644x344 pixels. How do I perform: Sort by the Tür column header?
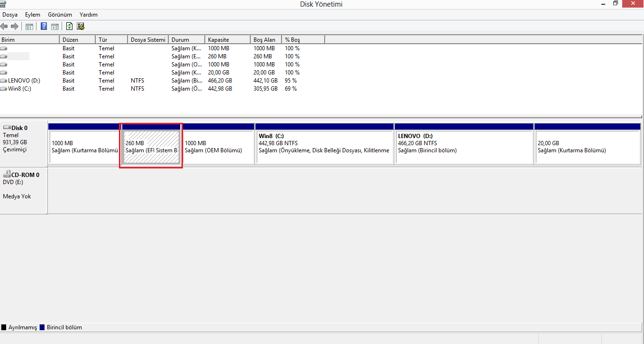coord(112,40)
